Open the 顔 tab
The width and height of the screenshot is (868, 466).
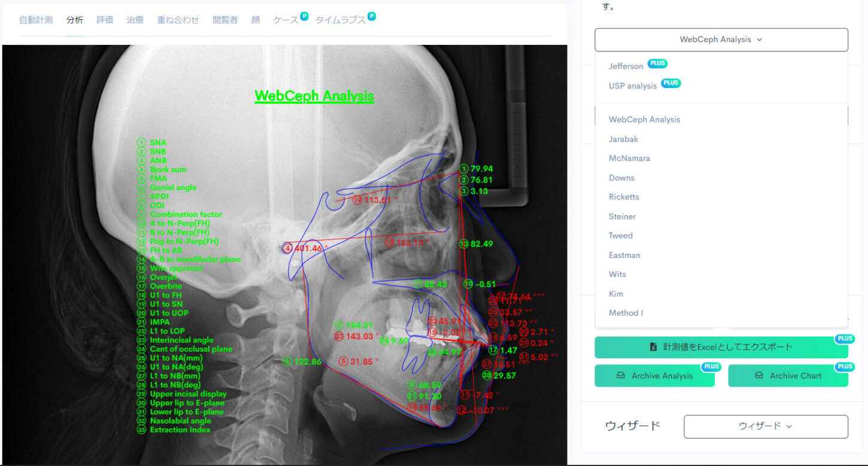pyautogui.click(x=256, y=20)
